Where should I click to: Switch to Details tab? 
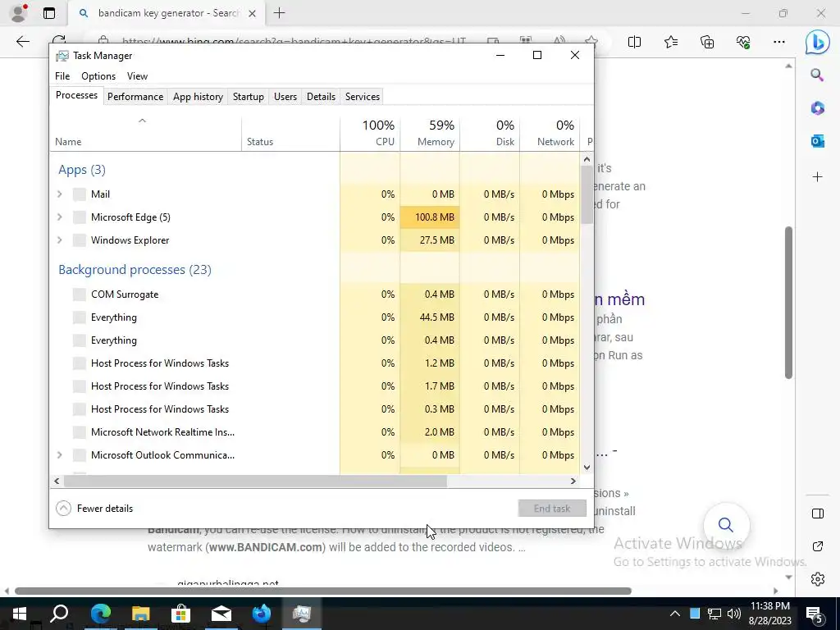tap(321, 97)
